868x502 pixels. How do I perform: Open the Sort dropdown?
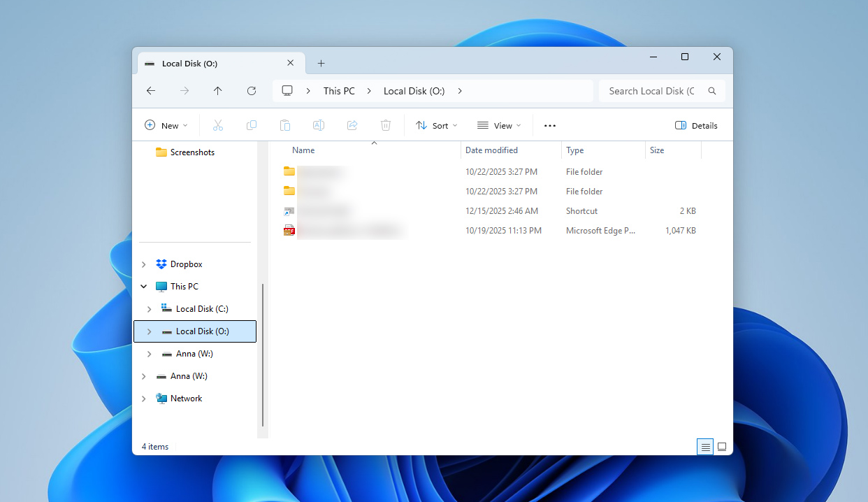(x=436, y=125)
